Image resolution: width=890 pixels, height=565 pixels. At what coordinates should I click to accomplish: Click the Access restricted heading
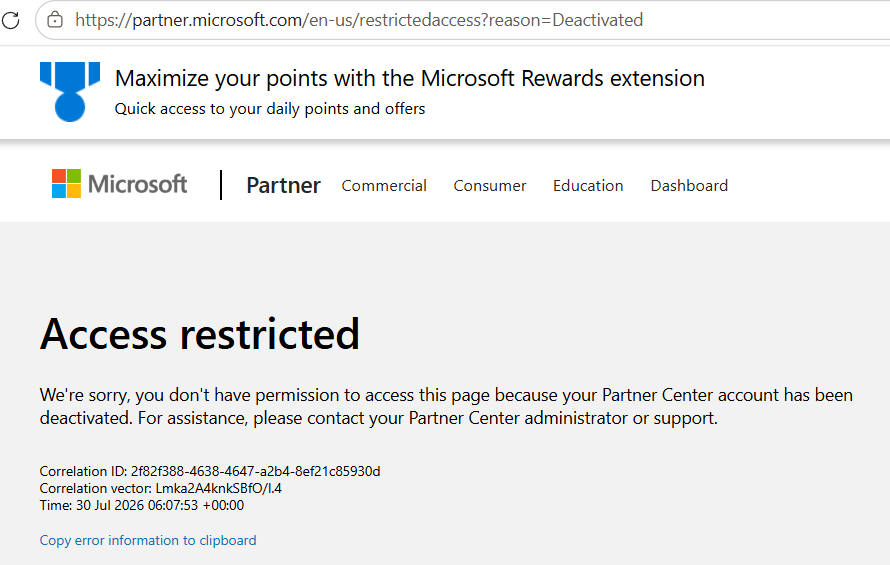click(200, 334)
